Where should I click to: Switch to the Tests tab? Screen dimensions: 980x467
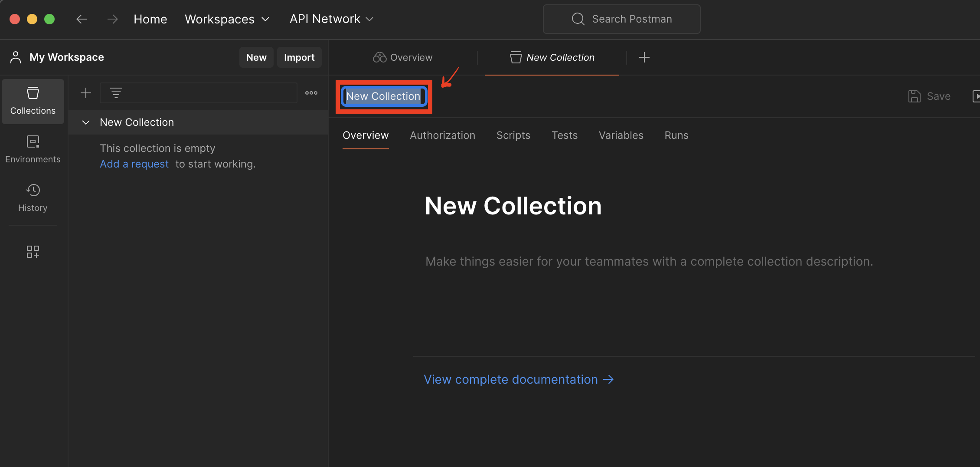point(564,135)
